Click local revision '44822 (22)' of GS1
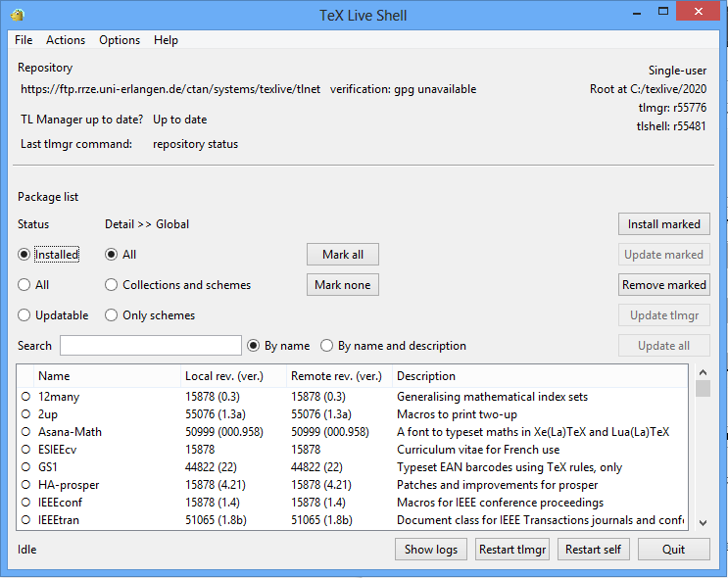This screenshot has height=578, width=728. tap(211, 467)
